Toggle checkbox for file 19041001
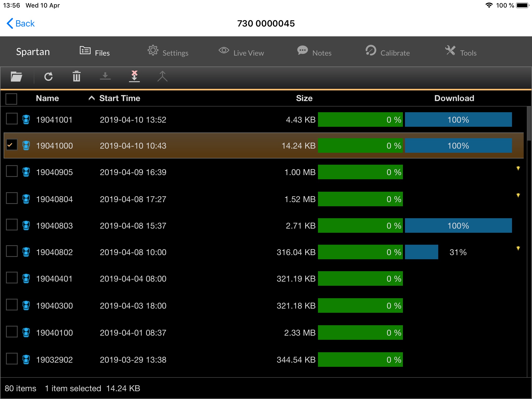This screenshot has height=399, width=532. pyautogui.click(x=11, y=119)
